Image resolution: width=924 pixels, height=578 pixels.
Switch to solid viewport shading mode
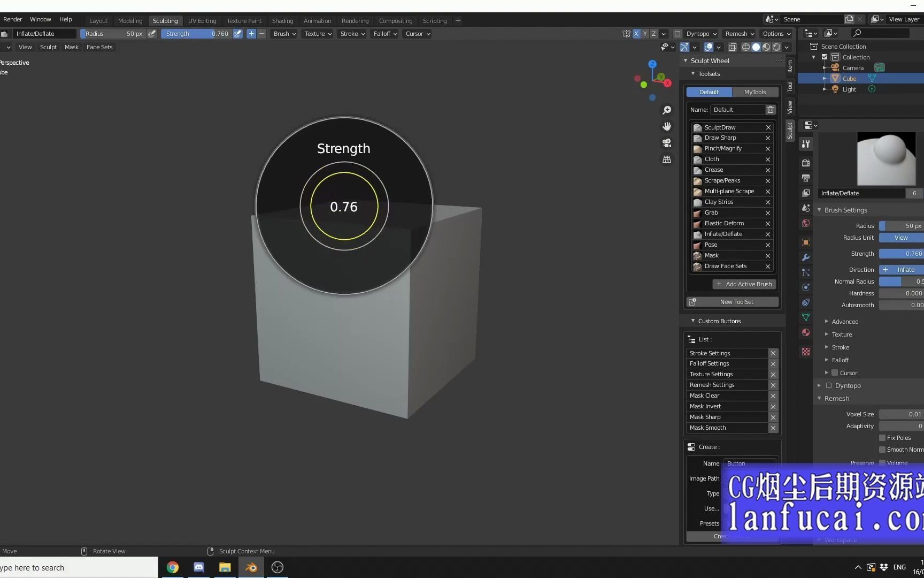pyautogui.click(x=756, y=47)
